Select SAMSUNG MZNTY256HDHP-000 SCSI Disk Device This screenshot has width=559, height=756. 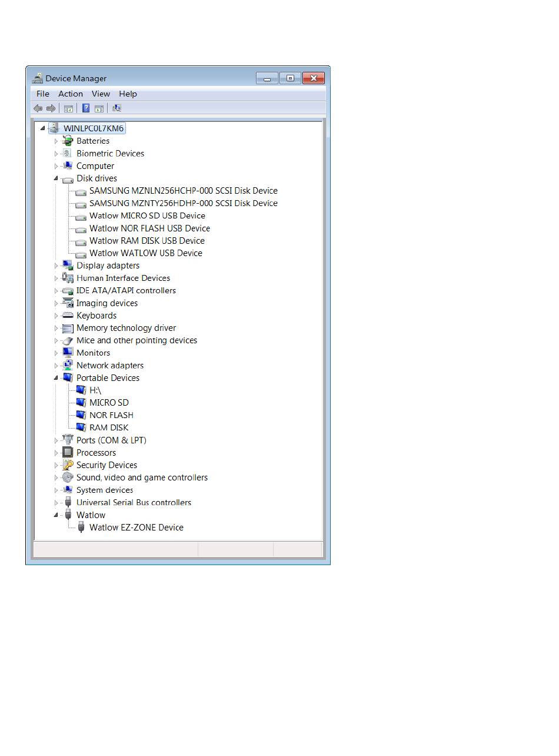(184, 203)
